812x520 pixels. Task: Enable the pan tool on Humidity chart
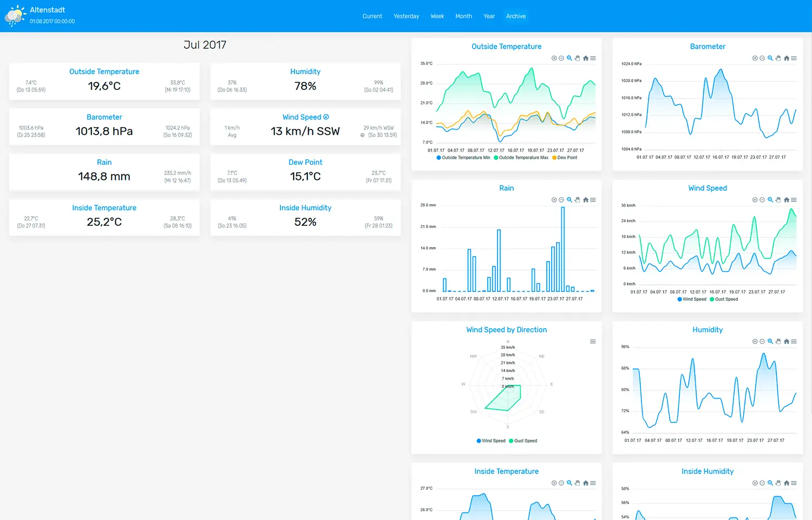[x=778, y=341]
